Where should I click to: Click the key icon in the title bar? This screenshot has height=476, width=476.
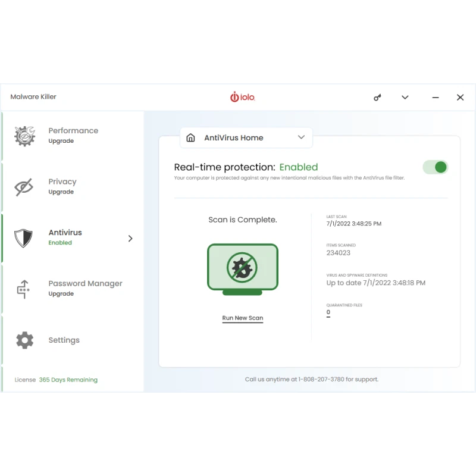point(377,97)
